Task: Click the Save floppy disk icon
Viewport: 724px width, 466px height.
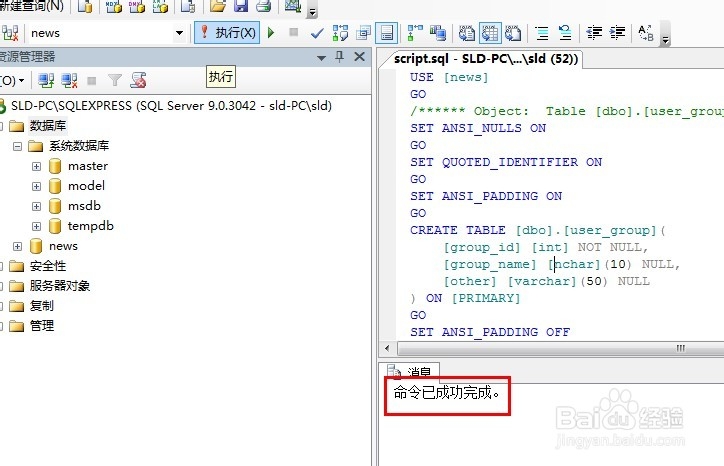Action: (x=241, y=6)
